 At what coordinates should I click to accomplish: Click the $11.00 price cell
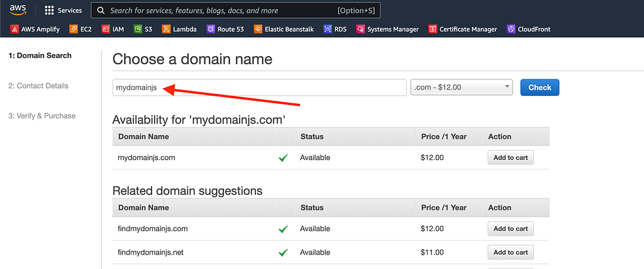coord(432,252)
